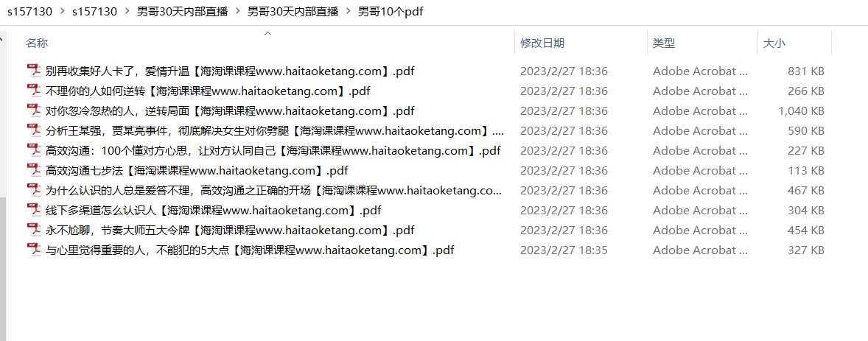The image size is (868, 341).
Task: Select the 为什么认识的人总是爱答不理 file name
Action: coord(274,191)
